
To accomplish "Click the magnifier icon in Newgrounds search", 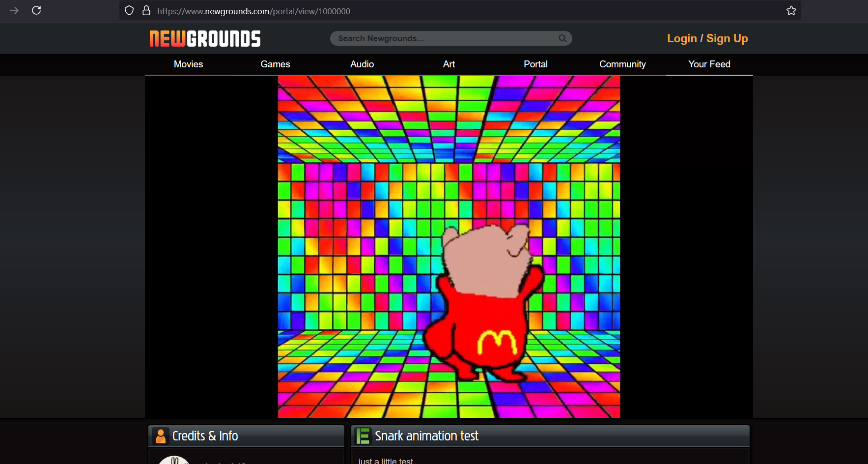I will point(562,38).
